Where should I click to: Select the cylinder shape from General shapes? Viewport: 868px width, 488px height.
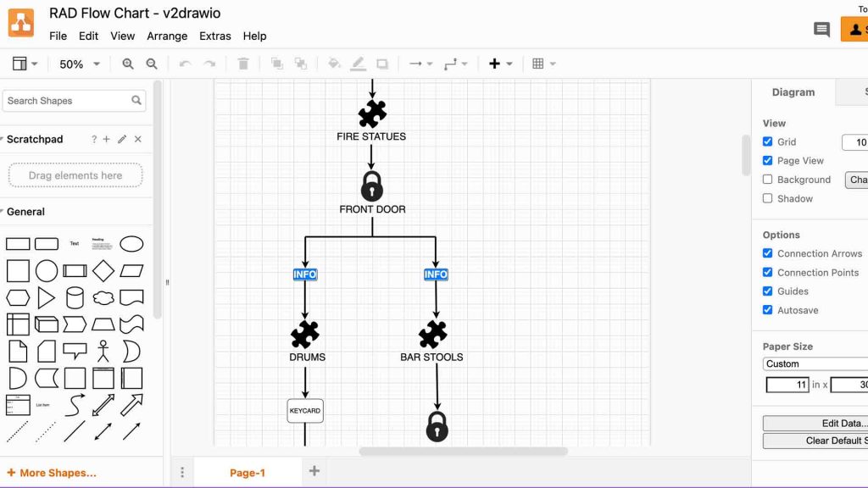[x=75, y=297]
